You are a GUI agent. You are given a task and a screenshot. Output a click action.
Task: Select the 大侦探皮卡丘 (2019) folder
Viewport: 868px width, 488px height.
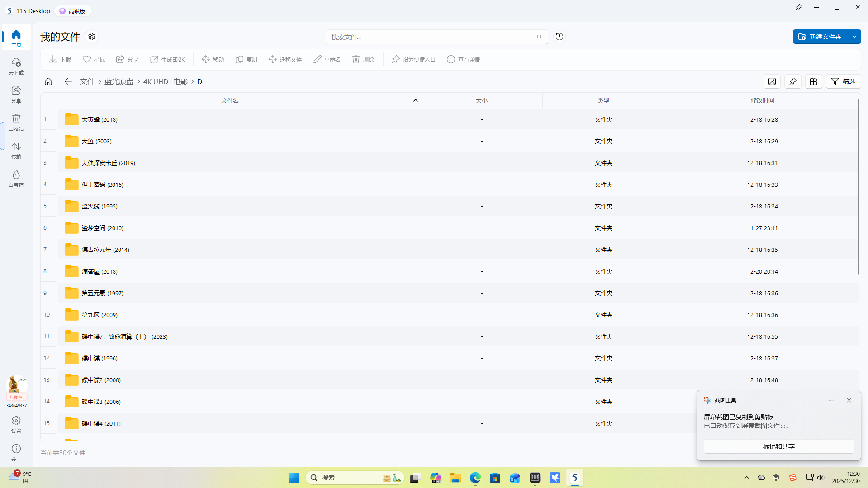(458, 163)
